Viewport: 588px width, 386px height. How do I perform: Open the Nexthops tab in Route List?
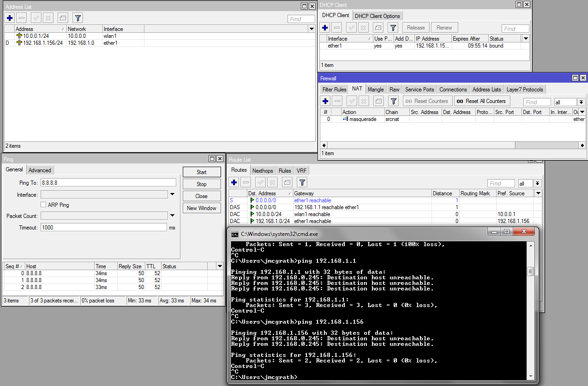pos(263,170)
